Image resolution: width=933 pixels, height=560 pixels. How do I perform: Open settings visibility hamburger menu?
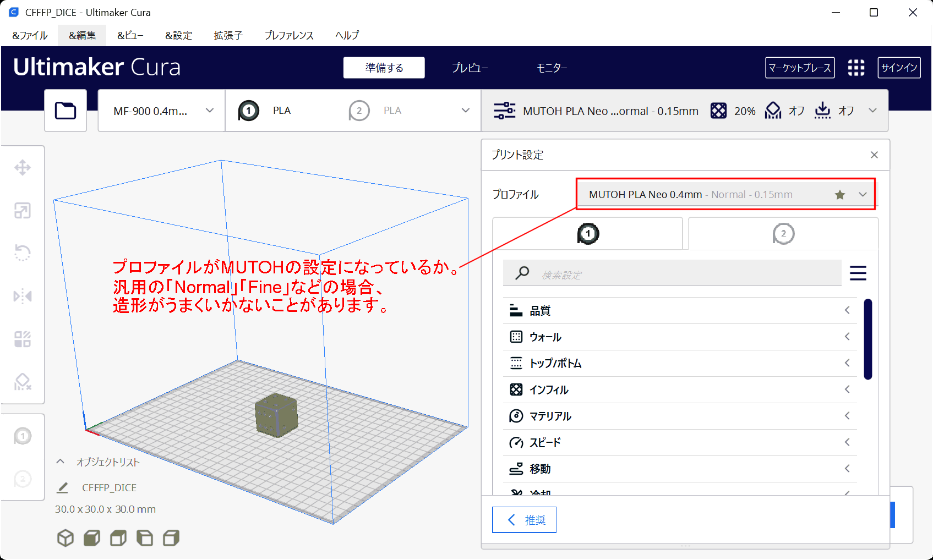(x=858, y=273)
